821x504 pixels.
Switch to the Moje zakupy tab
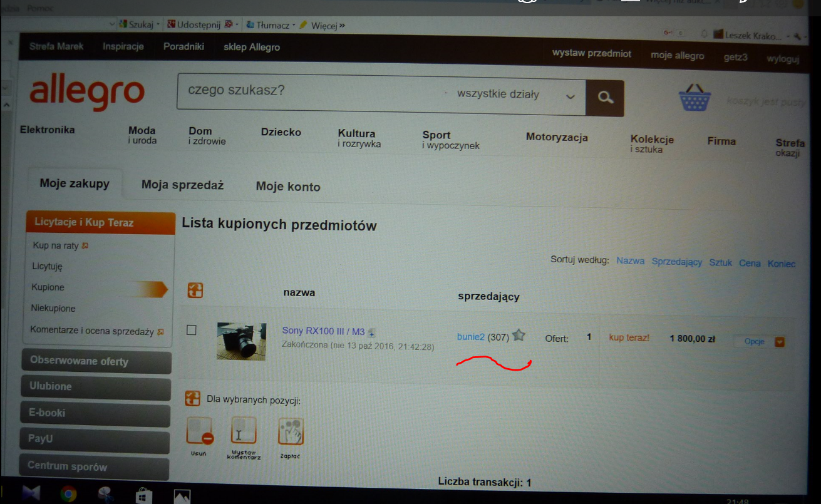(x=75, y=183)
